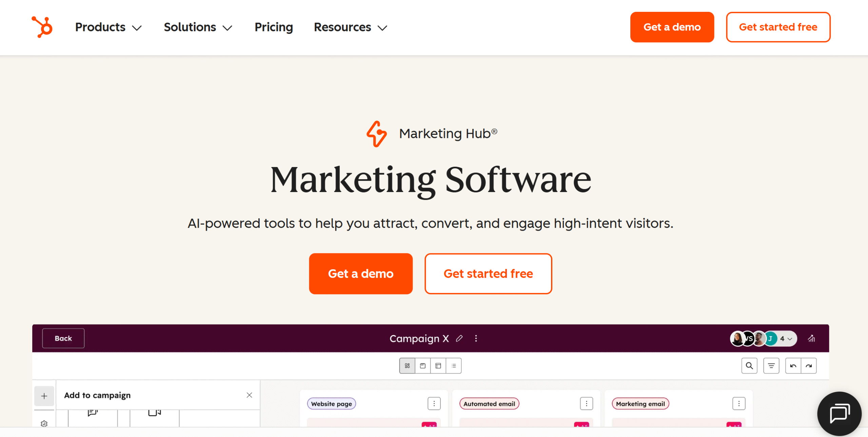This screenshot has width=868, height=437.
Task: Switch to the table layout view
Action: 438,366
